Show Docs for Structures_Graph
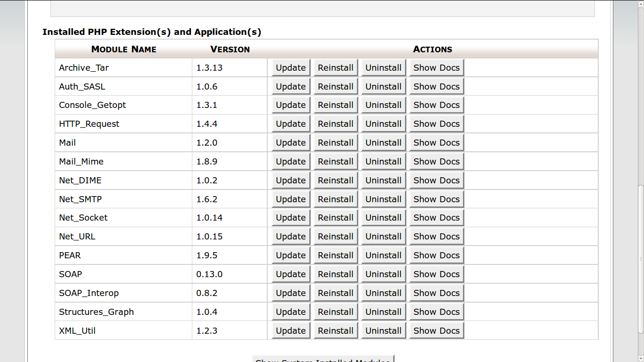The width and height of the screenshot is (644, 362). tap(437, 312)
